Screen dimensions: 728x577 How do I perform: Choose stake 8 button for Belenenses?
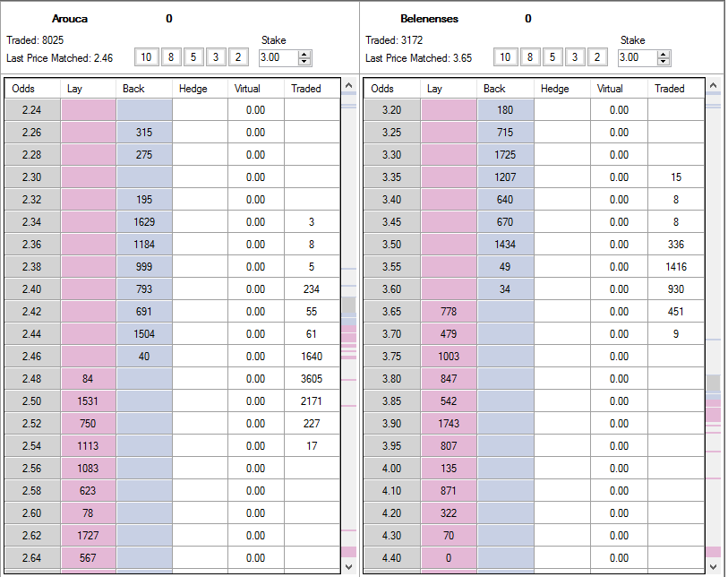[530, 57]
